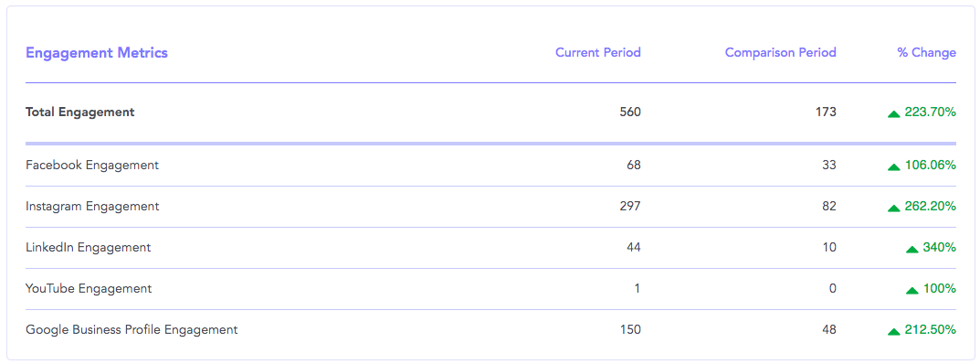Click Instagram current period value 297
Screen dimensions: 980x364
click(x=630, y=207)
